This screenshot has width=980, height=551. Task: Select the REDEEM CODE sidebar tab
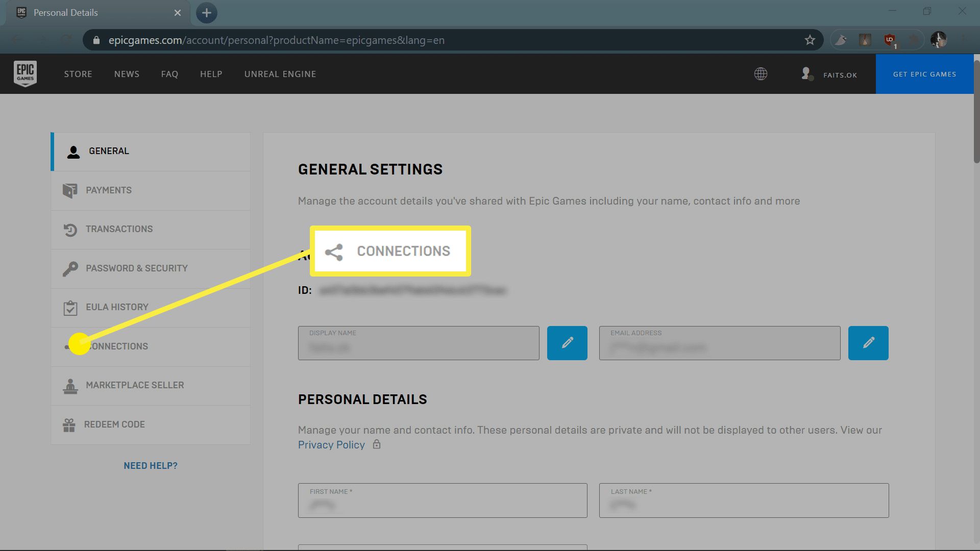151,424
